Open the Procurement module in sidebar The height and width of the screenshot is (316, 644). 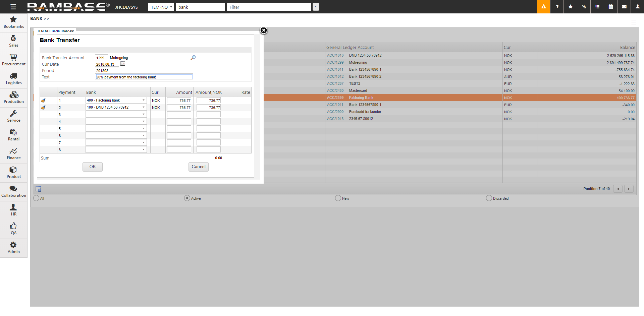(14, 60)
